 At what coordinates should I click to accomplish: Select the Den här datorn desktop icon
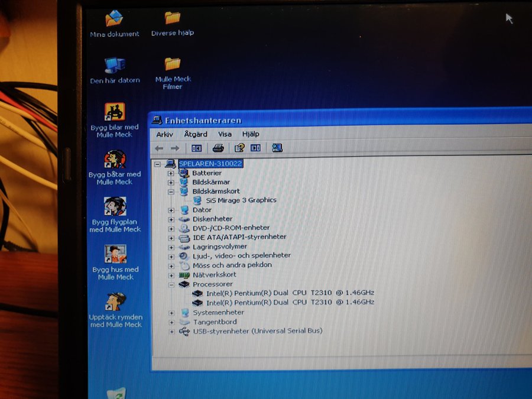(x=114, y=65)
